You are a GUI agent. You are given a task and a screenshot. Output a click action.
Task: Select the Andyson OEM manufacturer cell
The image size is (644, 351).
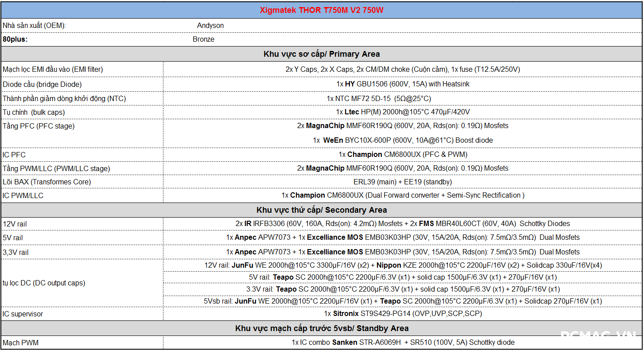(210, 26)
